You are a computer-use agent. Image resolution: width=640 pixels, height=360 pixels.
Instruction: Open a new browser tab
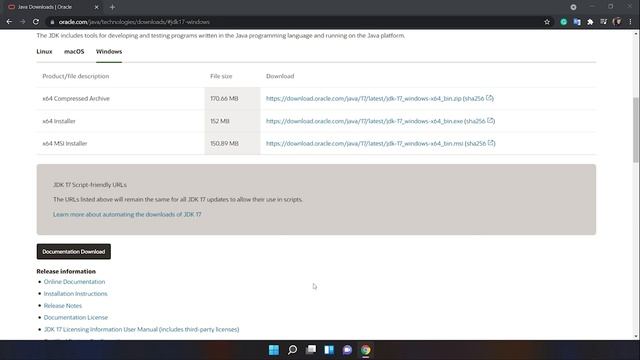112,7
